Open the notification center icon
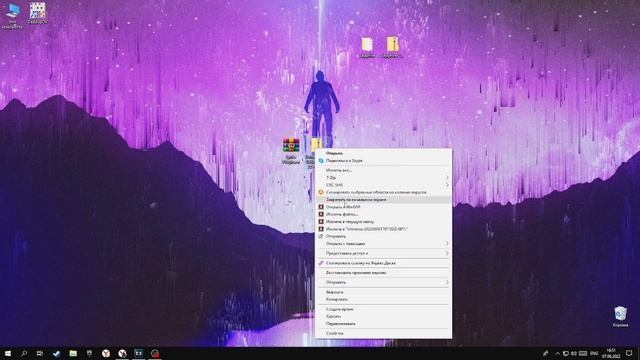 point(629,353)
